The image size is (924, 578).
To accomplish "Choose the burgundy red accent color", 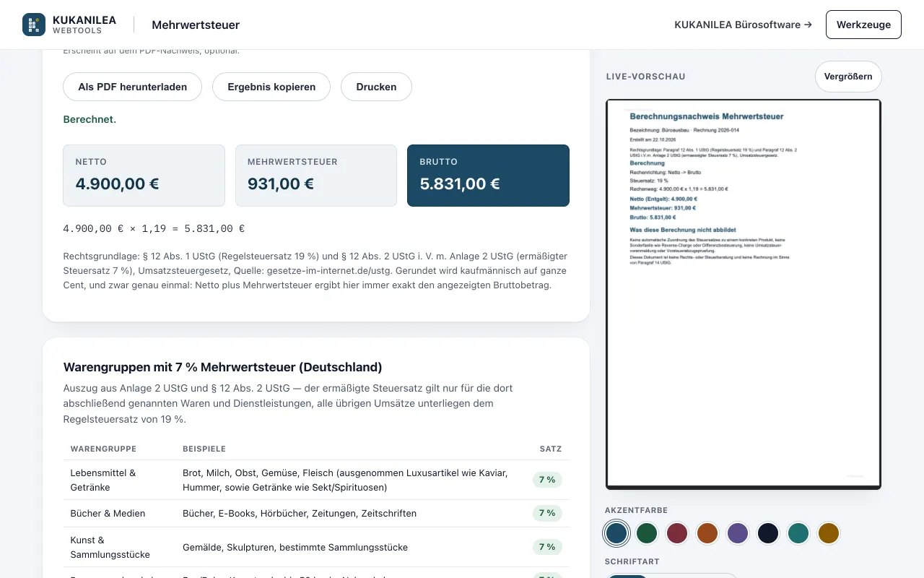I will click(677, 533).
